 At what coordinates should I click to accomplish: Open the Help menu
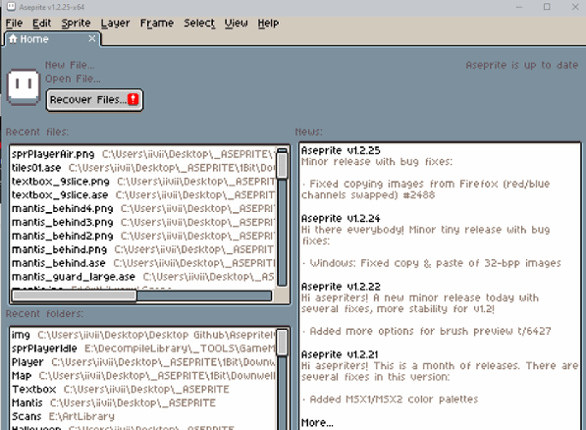[x=268, y=23]
